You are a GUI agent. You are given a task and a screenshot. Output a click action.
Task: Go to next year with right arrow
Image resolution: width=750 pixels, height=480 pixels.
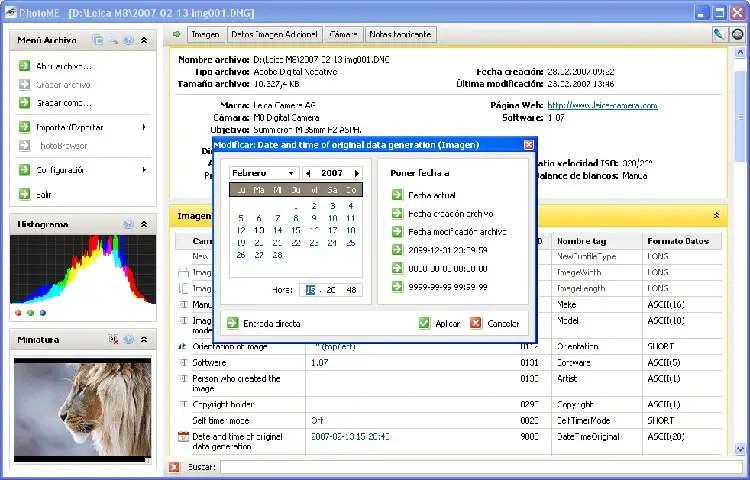pos(357,173)
